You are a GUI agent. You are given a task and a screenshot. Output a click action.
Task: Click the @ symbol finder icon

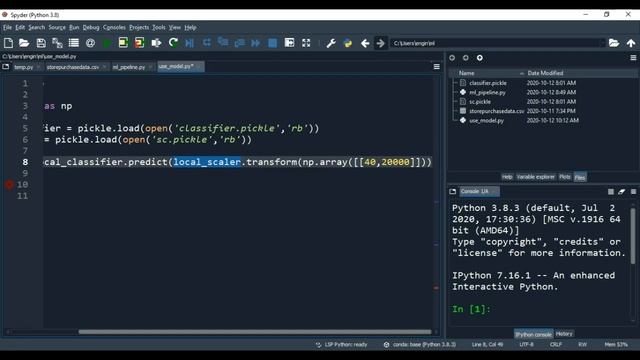click(90, 43)
